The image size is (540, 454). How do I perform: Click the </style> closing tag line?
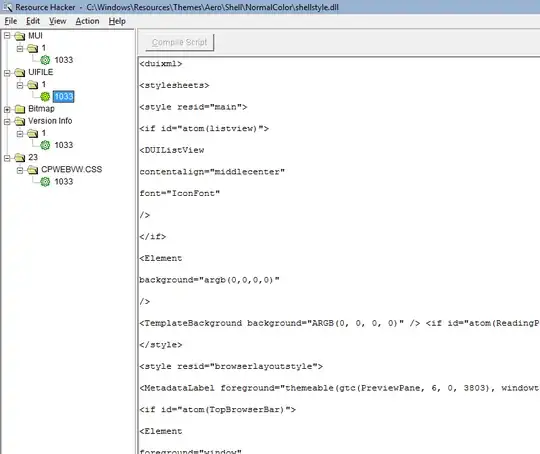pyautogui.click(x=160, y=345)
